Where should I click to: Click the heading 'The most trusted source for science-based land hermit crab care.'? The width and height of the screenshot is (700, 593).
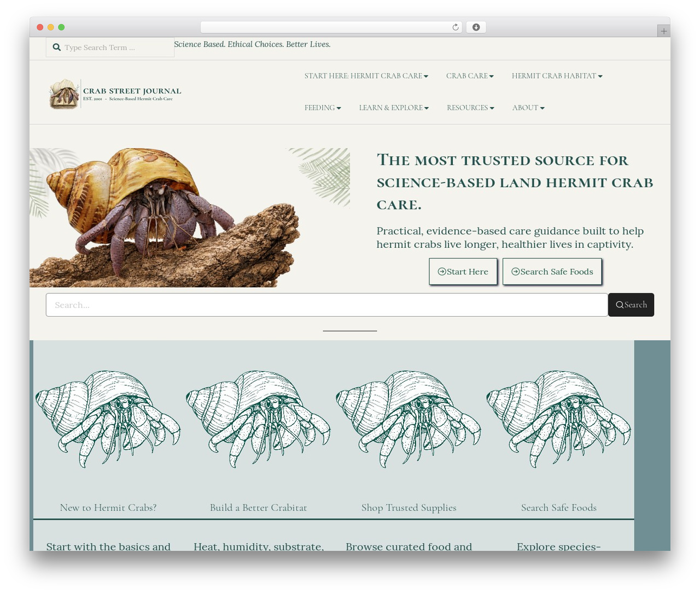tap(515, 182)
